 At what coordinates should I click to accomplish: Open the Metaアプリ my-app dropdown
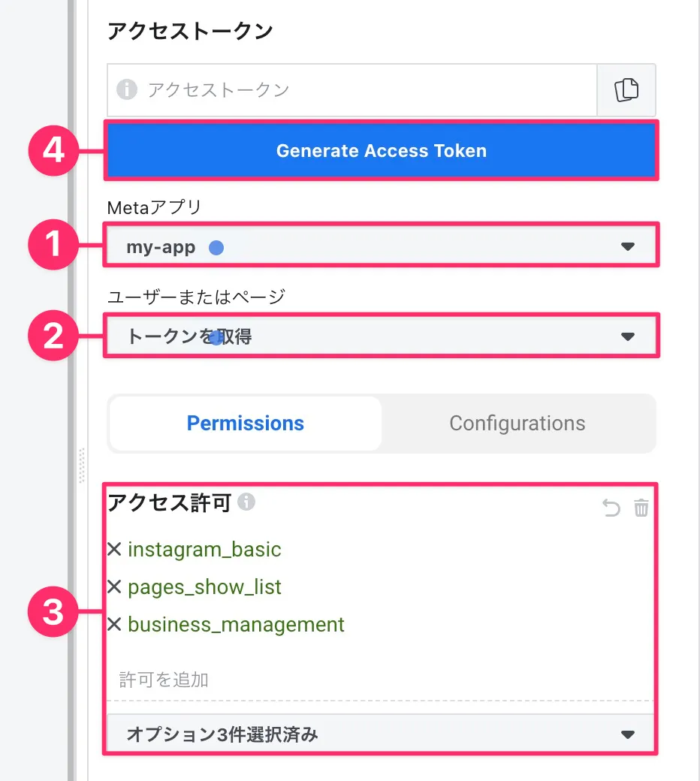click(381, 246)
